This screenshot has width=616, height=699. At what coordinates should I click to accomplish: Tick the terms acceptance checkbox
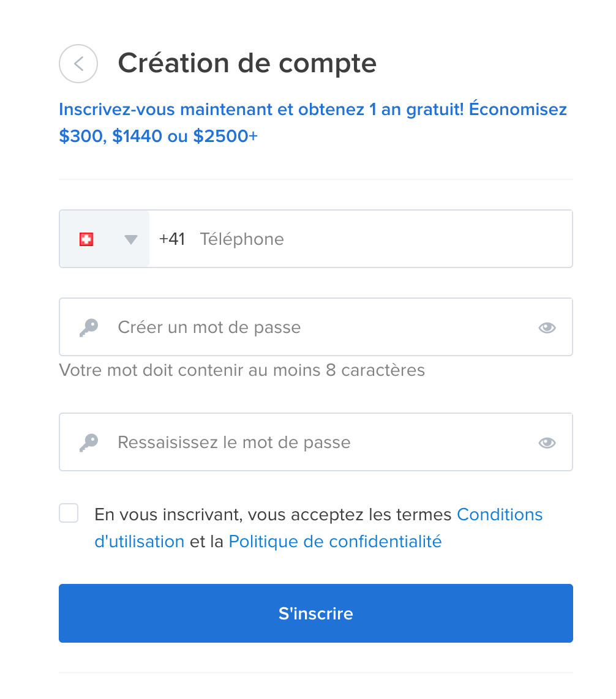[x=69, y=513]
